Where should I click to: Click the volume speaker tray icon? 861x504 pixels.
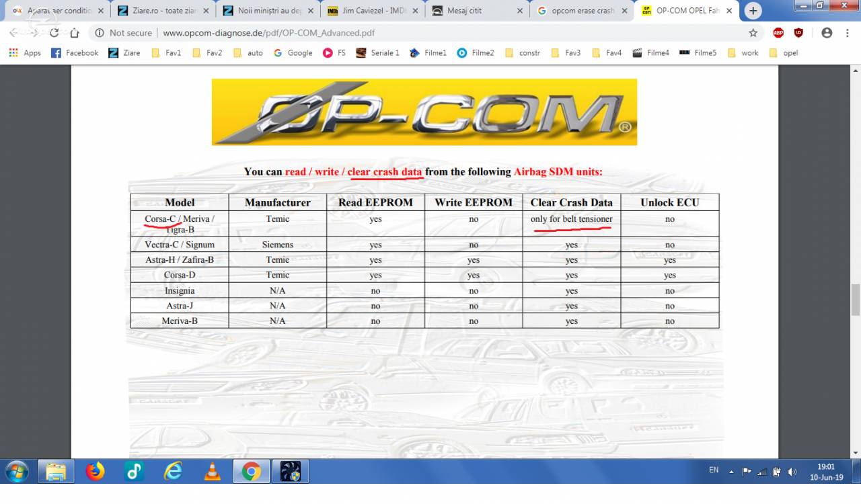pyautogui.click(x=792, y=471)
